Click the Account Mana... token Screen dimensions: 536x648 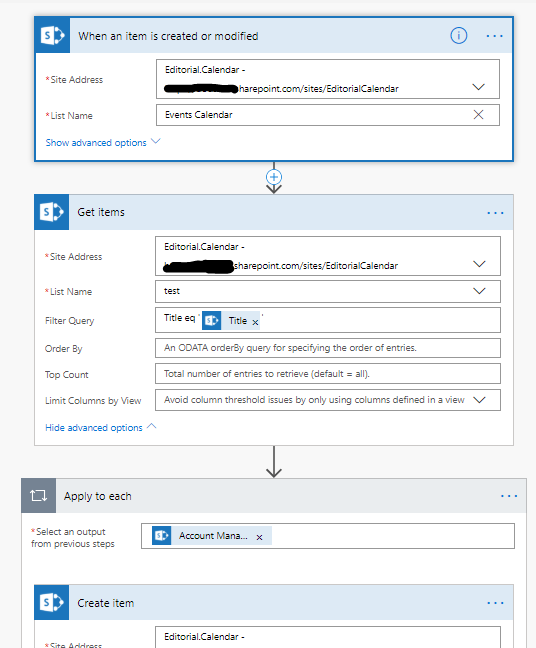click(213, 536)
